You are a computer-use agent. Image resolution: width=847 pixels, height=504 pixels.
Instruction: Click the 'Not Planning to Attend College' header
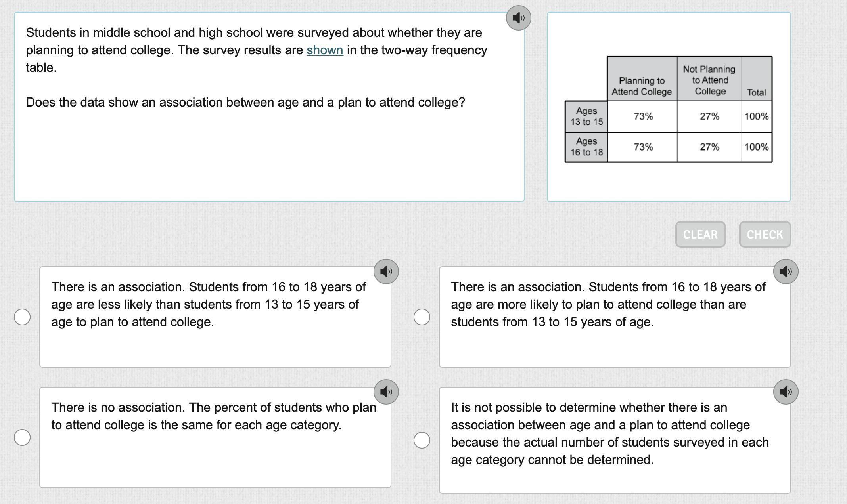point(709,80)
